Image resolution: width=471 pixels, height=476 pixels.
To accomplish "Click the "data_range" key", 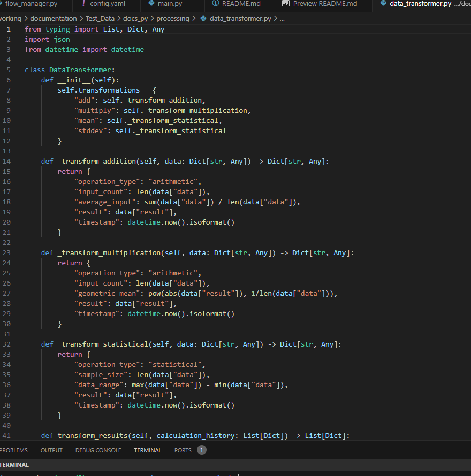I will coord(99,385).
